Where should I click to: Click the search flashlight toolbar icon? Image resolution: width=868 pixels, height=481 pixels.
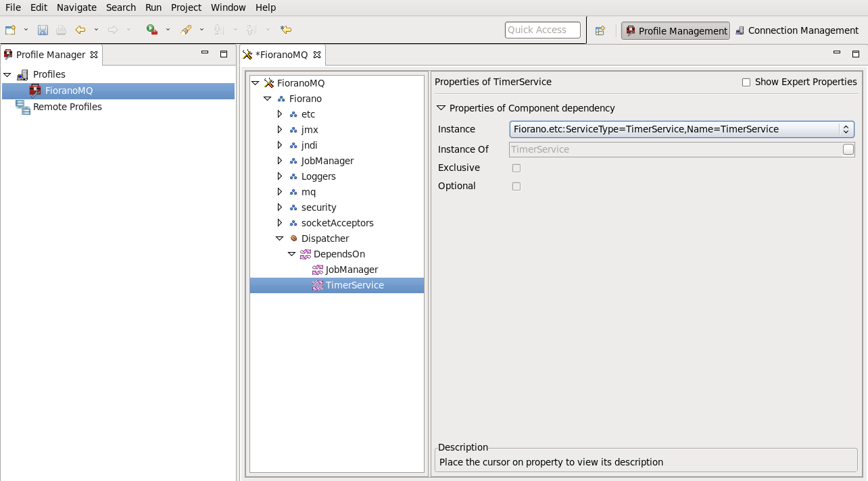pos(186,30)
